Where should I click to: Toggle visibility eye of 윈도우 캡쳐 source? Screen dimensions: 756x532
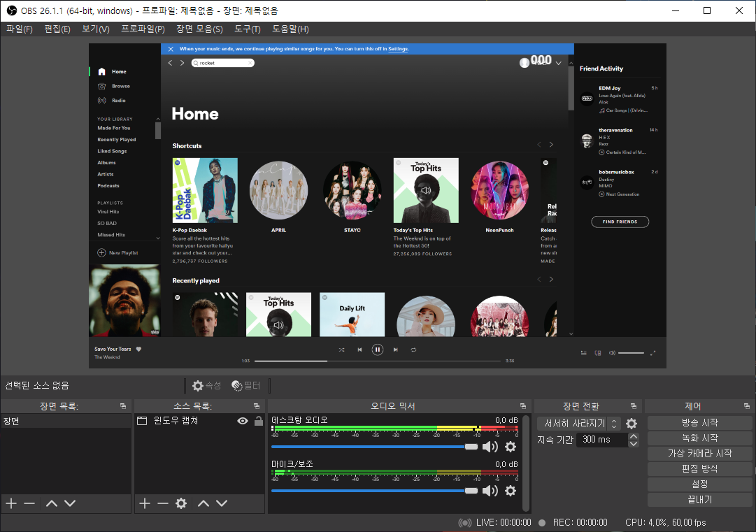[243, 421]
